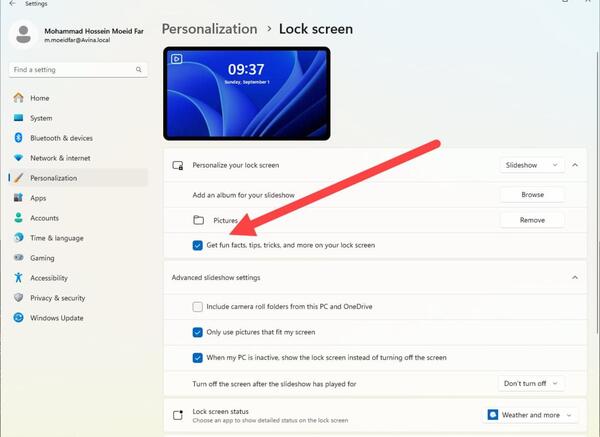The height and width of the screenshot is (437, 600).
Task: Collapse Advanced slideshow settings section
Action: tap(575, 277)
